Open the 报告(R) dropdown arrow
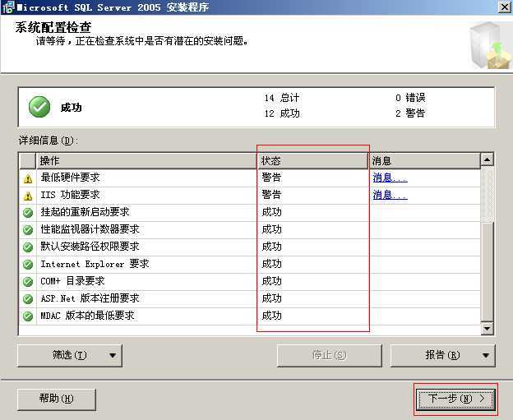Viewport: 513px width, 420px height. click(x=486, y=355)
